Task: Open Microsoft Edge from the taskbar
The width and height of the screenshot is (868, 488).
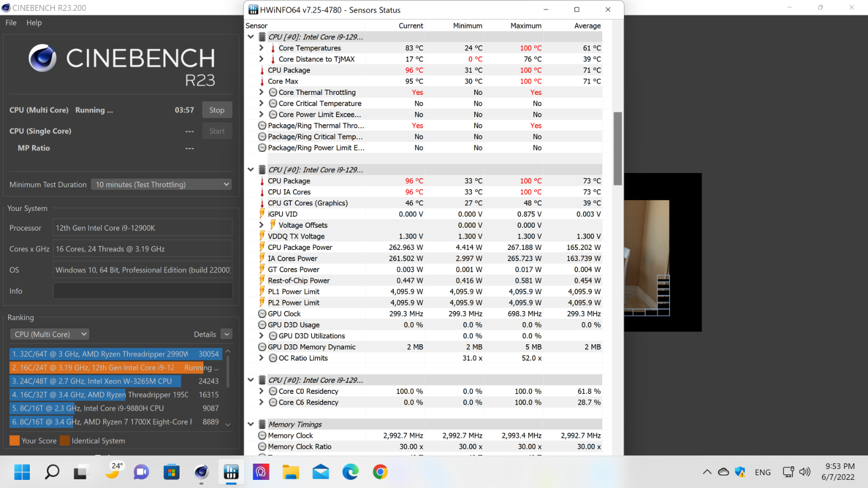Action: click(350, 472)
